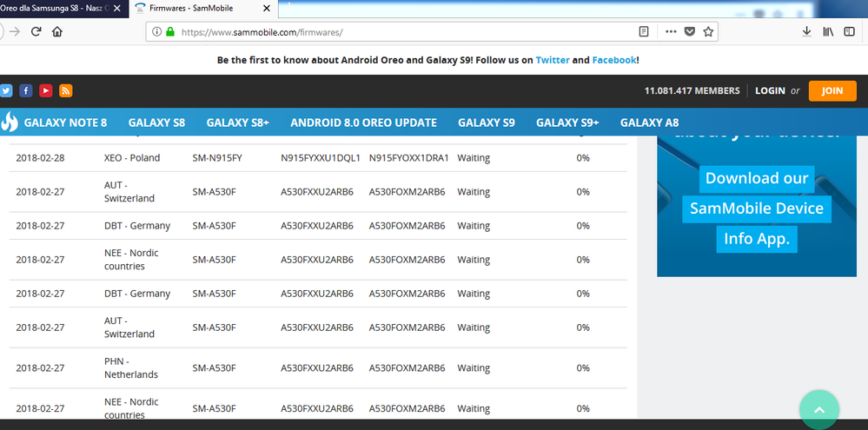868x430 pixels.
Task: Click the RSS feed icon
Action: click(65, 90)
